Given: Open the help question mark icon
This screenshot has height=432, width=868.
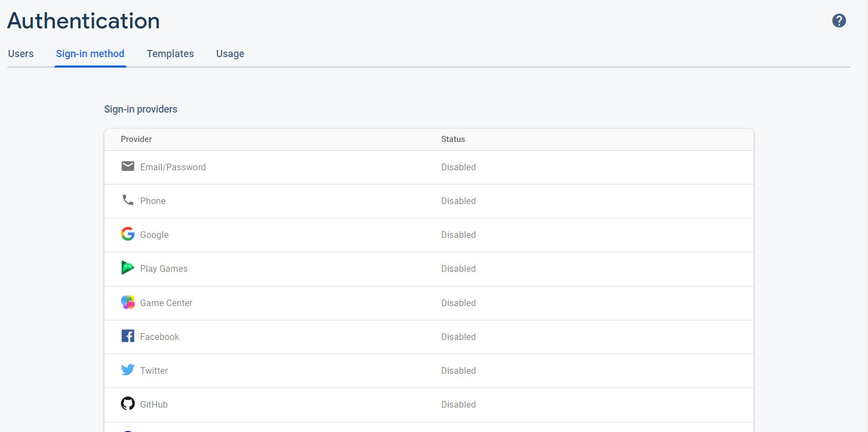Looking at the screenshot, I should click(839, 21).
